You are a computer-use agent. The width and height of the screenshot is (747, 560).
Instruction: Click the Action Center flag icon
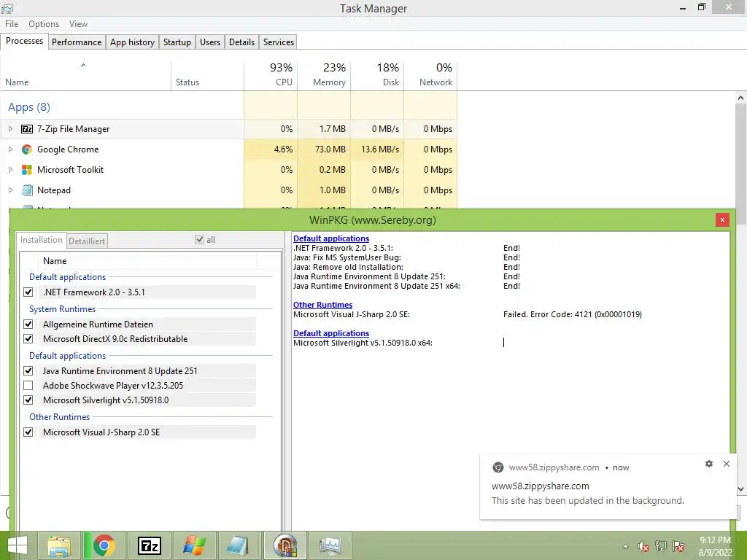[679, 546]
